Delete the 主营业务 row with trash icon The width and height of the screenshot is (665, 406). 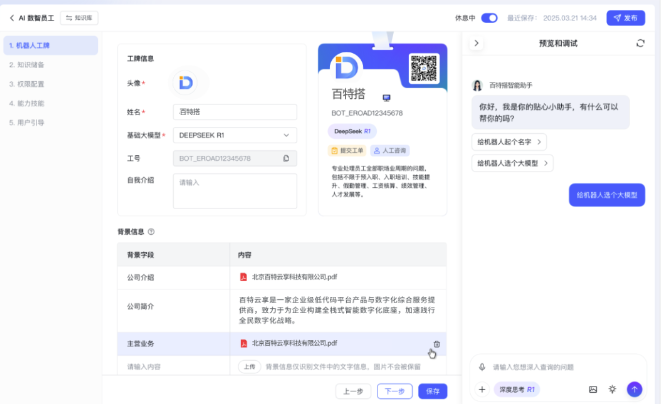(436, 344)
